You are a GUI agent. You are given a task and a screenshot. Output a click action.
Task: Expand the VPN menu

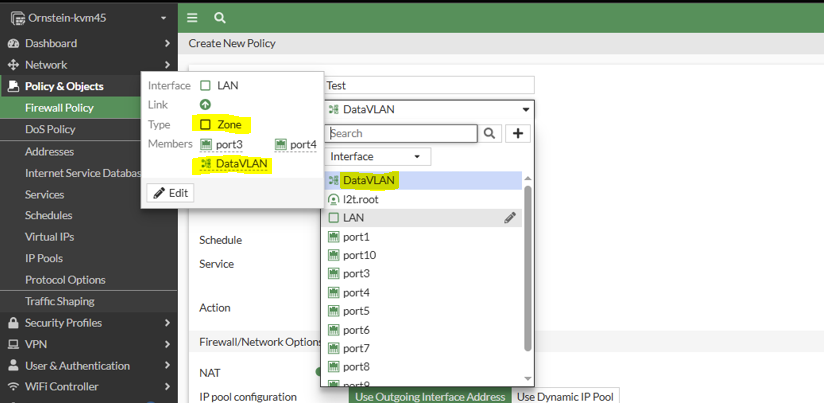point(167,344)
